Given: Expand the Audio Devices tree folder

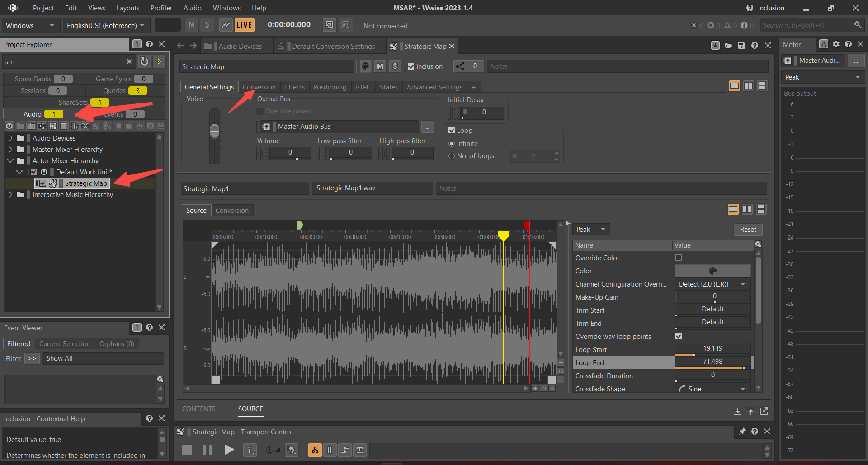Looking at the screenshot, I should [10, 138].
